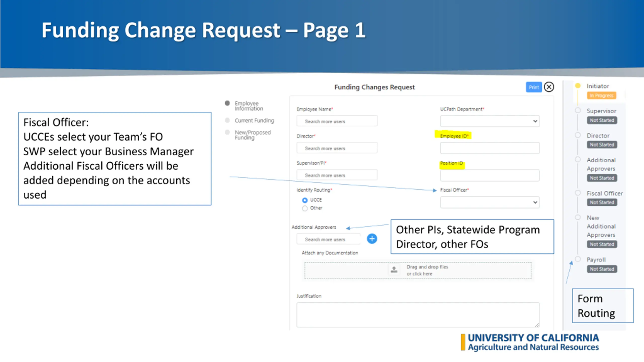Click the Director search users field
This screenshot has height=362, width=644.
[337, 148]
